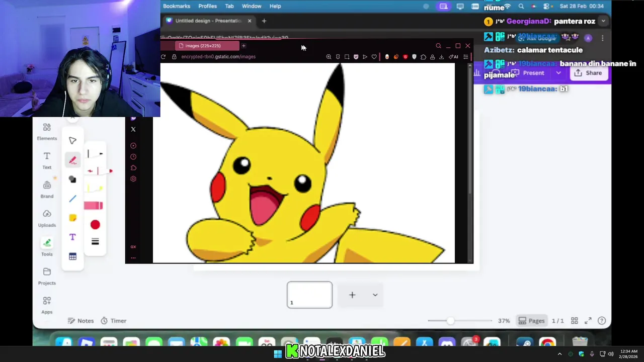Open settings gear in Opera GX sidebar
This screenshot has width=644, height=362.
133,179
